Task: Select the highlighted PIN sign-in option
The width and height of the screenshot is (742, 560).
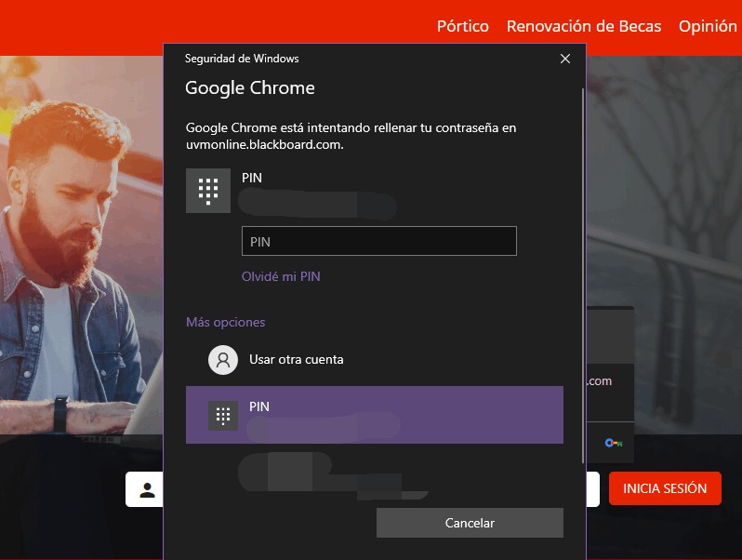Action: click(375, 415)
